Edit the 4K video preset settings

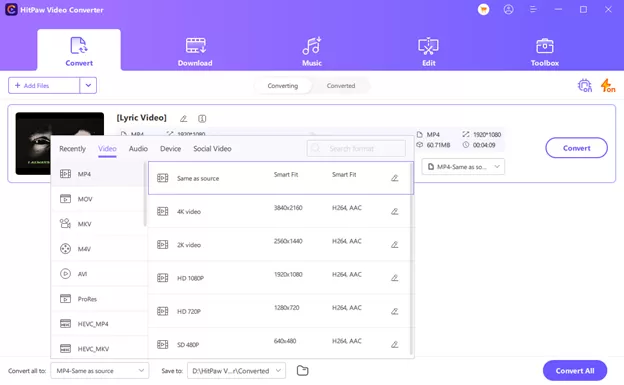click(x=394, y=211)
